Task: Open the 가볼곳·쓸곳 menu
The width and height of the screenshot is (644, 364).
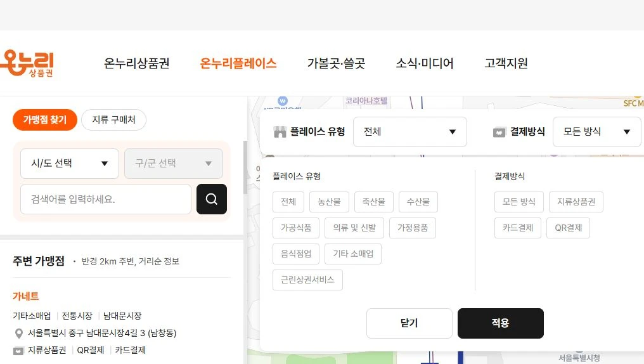Action: coord(337,63)
